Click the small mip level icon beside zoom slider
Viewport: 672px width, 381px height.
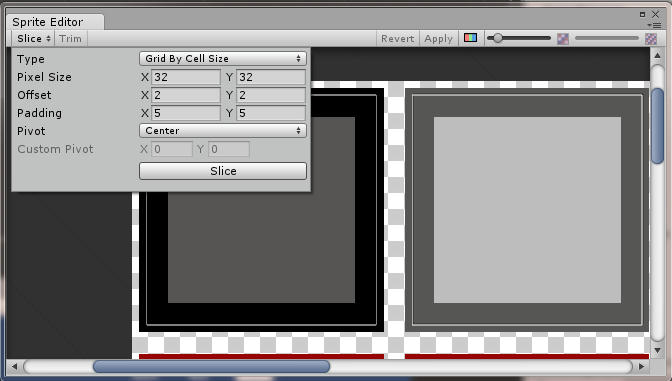(x=563, y=39)
